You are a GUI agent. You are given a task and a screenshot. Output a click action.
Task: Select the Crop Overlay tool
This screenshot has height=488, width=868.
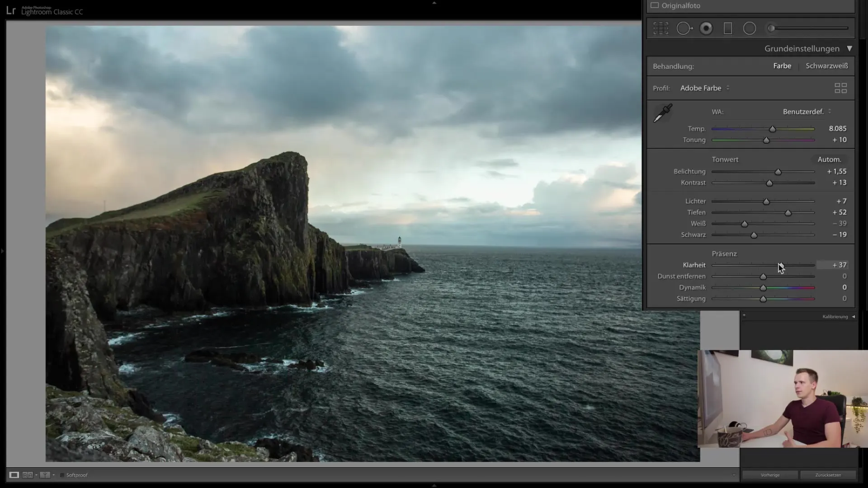(660, 28)
